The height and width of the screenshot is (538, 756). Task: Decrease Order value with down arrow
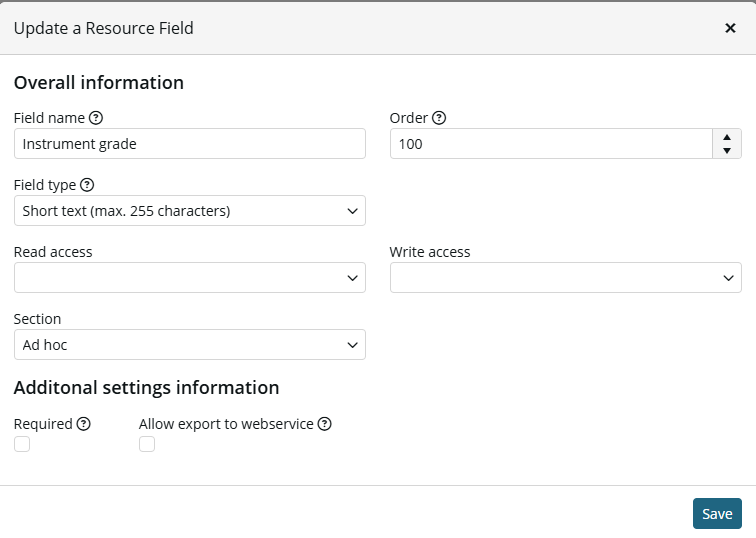point(727,150)
